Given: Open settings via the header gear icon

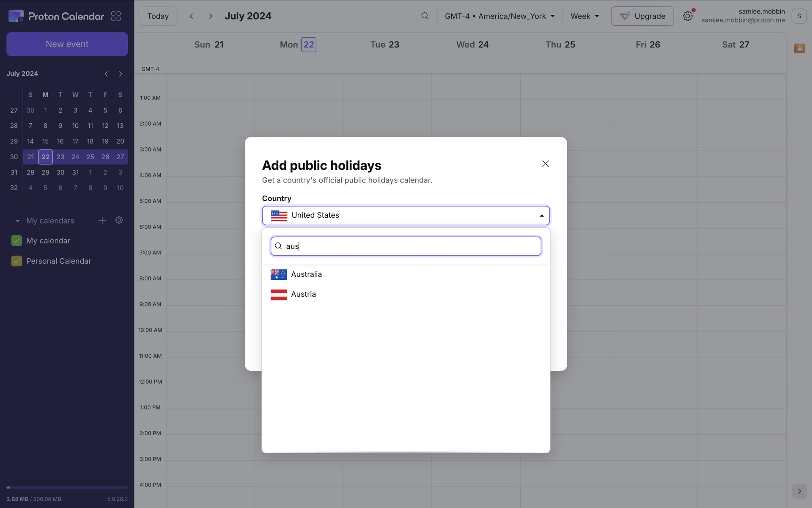Looking at the screenshot, I should pos(687,16).
